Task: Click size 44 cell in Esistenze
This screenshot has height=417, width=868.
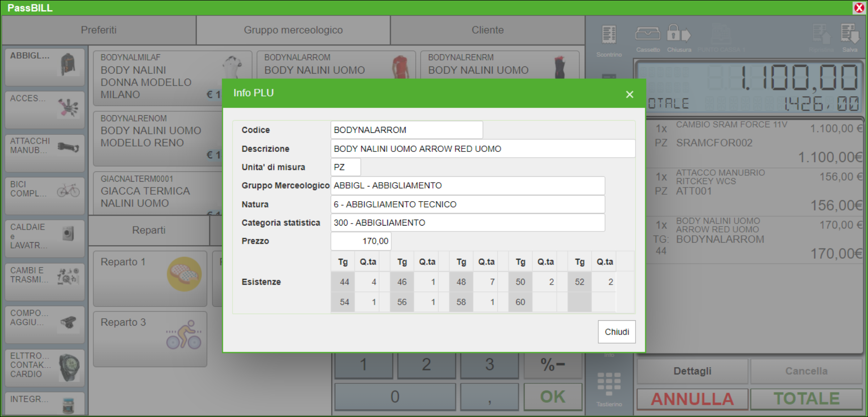Action: [x=344, y=282]
